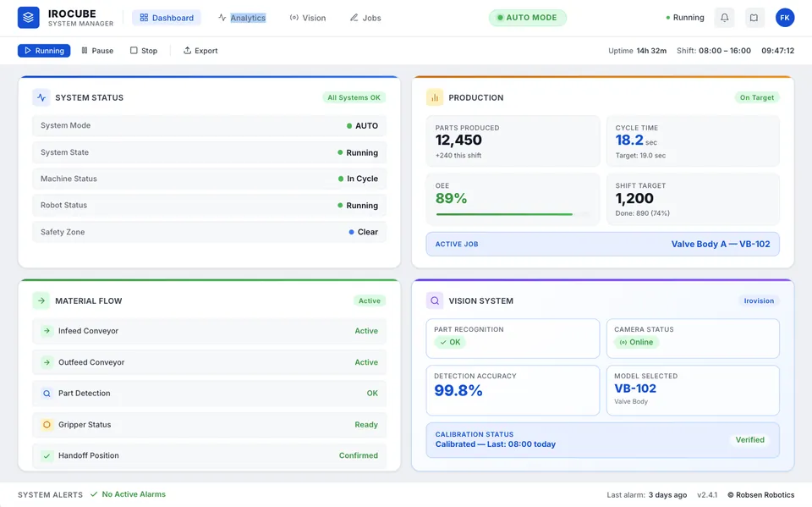Click the Infeed Conveyor arrow icon
Screen dimensions: 812x507
click(x=47, y=331)
